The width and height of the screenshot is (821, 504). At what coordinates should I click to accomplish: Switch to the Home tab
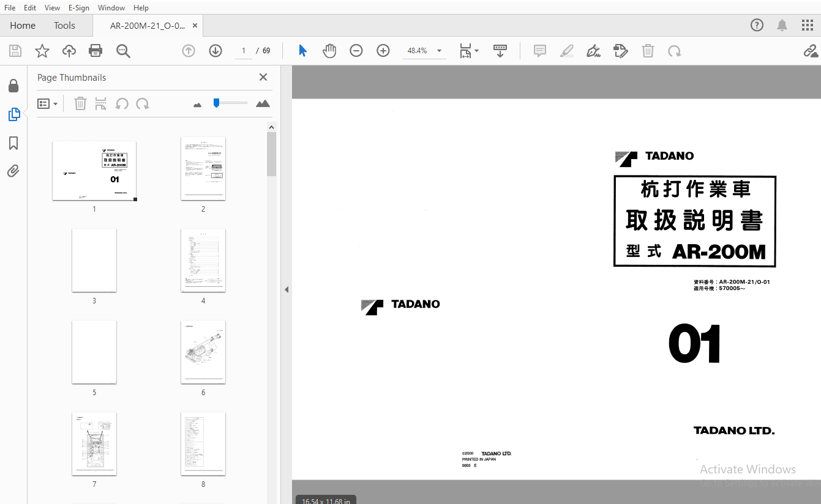[x=23, y=25]
